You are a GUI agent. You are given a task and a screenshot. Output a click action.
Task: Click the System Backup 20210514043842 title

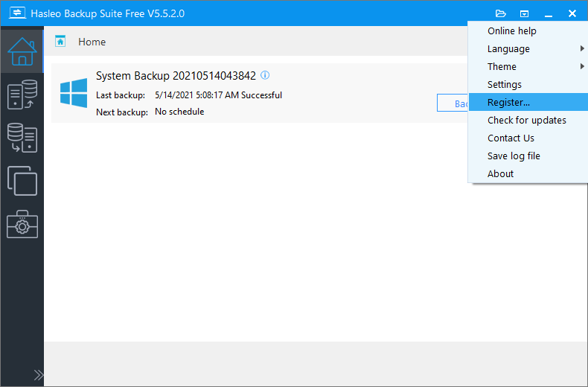tap(176, 76)
